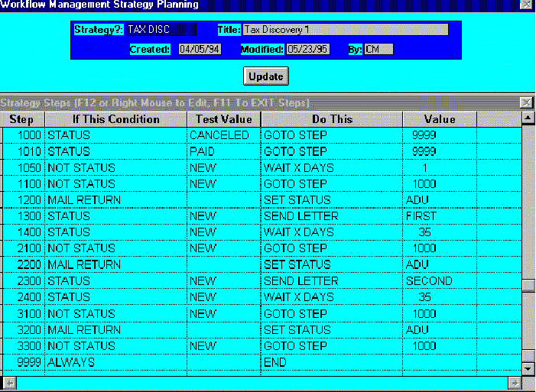Close the Workflow Management Strategy Planning window
This screenshot has height=392, width=536.
526,5
